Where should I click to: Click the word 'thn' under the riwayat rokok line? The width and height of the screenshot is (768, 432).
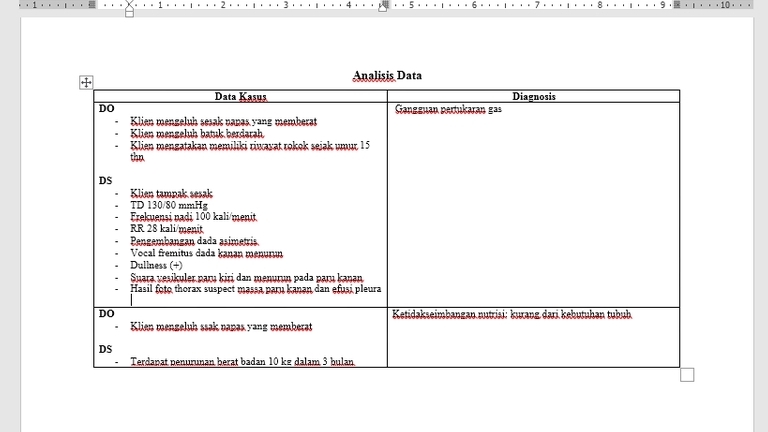137,157
